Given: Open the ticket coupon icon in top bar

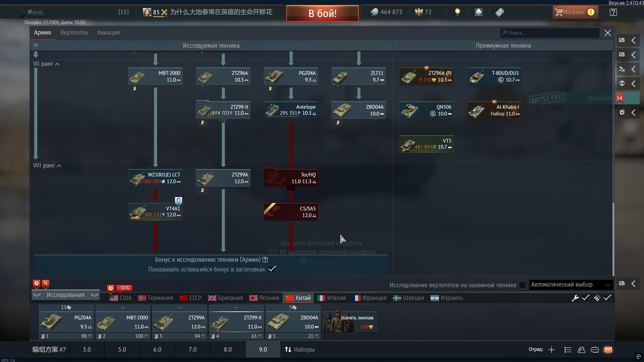Looking at the screenshot, I should [500, 12].
